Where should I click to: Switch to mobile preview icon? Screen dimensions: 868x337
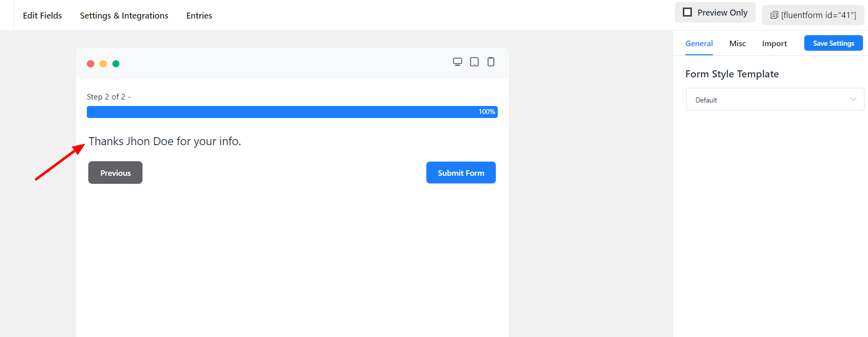(x=491, y=62)
